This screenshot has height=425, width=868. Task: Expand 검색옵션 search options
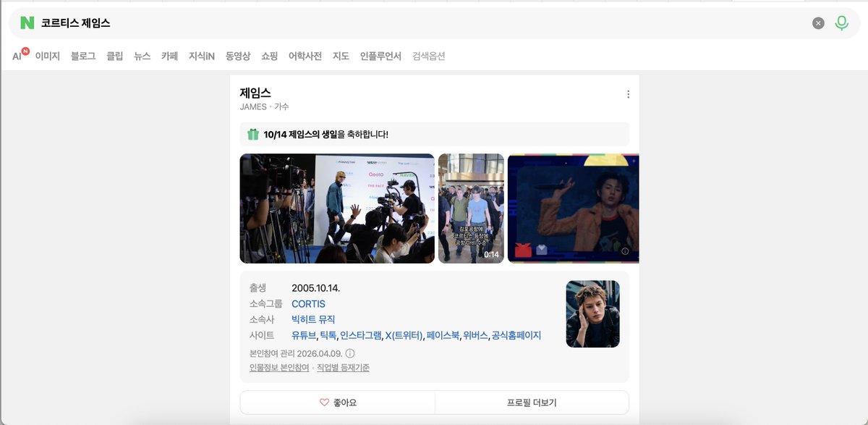429,56
